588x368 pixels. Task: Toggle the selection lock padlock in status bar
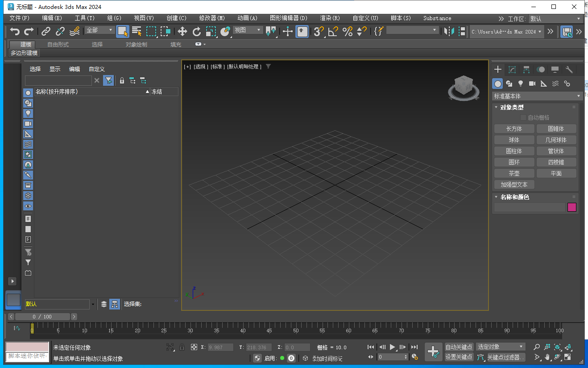point(182,347)
